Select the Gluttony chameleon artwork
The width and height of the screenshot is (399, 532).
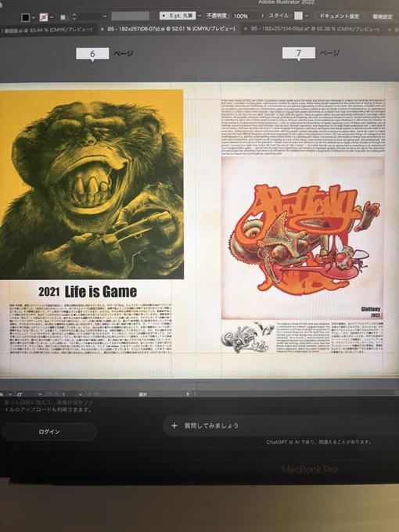pos(303,238)
